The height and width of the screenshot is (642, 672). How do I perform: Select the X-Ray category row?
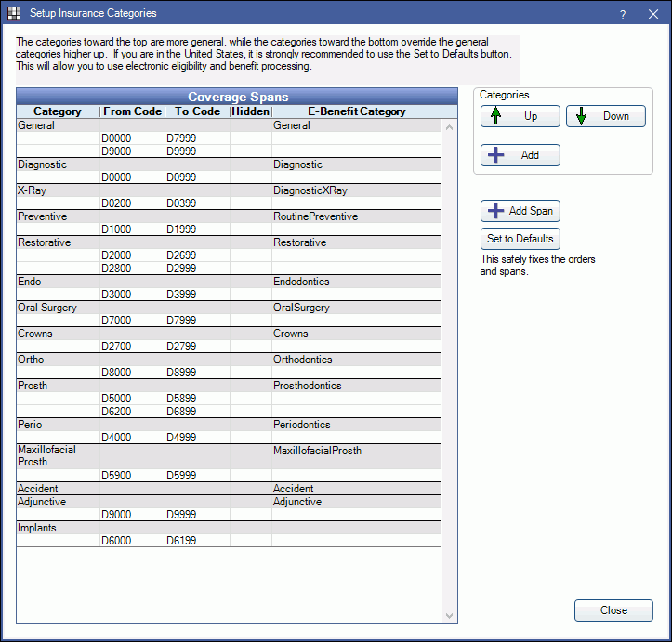[x=229, y=190]
